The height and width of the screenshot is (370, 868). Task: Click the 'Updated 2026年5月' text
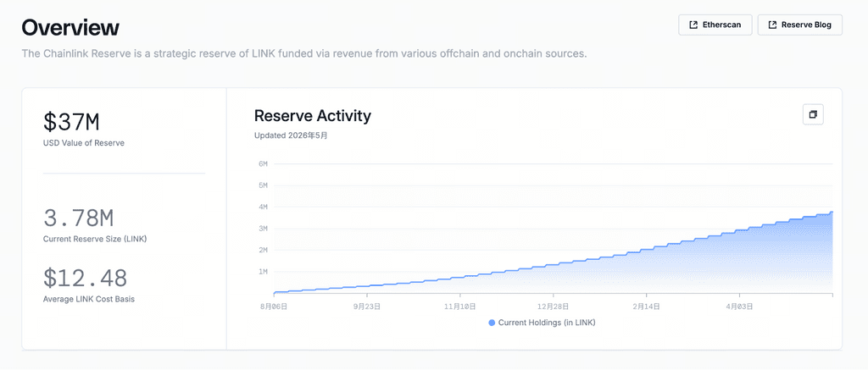pos(291,135)
